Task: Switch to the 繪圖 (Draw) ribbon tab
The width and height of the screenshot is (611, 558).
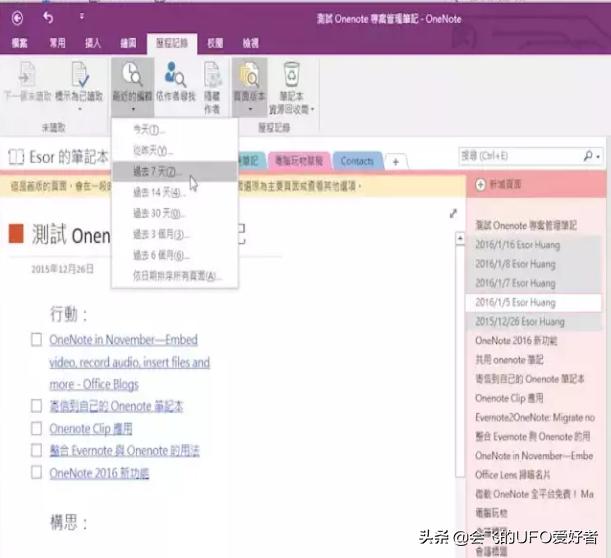Action: click(x=128, y=43)
